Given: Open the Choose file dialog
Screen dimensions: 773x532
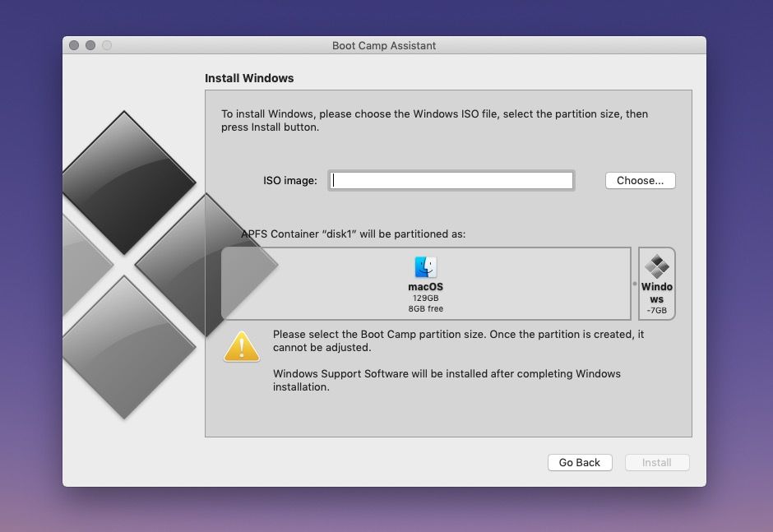Looking at the screenshot, I should tap(640, 180).
